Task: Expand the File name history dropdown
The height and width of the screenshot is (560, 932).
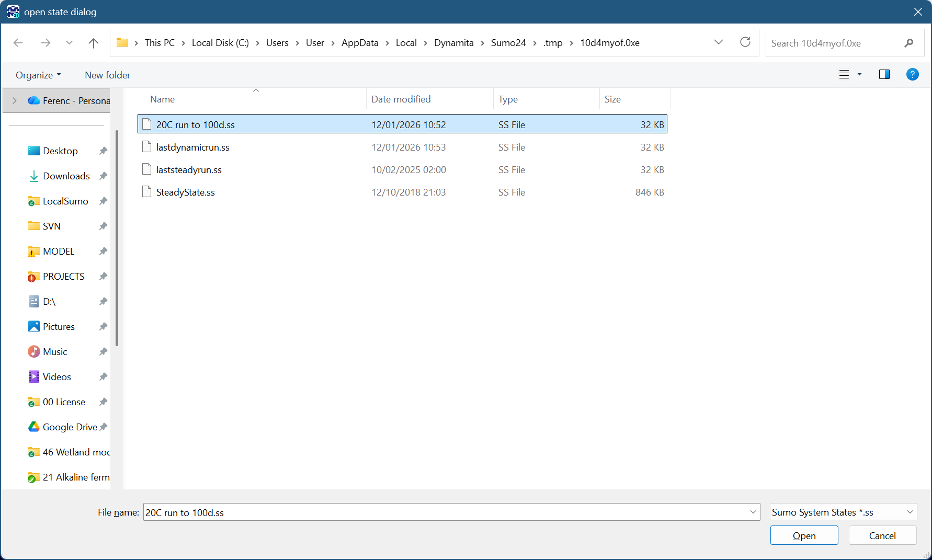Action: 753,512
